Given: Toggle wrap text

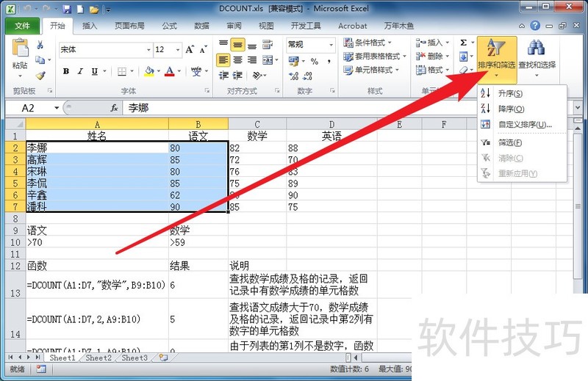Looking at the screenshot, I should pyautogui.click(x=268, y=45).
